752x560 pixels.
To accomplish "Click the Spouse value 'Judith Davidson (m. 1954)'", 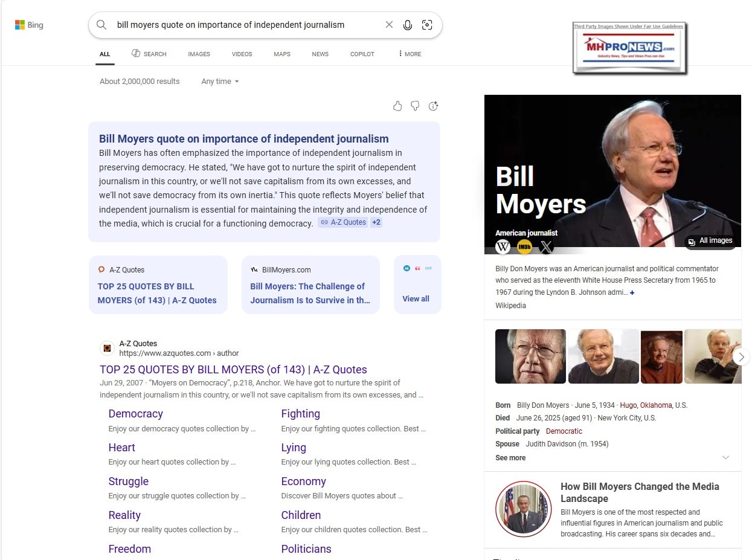I will point(567,444).
